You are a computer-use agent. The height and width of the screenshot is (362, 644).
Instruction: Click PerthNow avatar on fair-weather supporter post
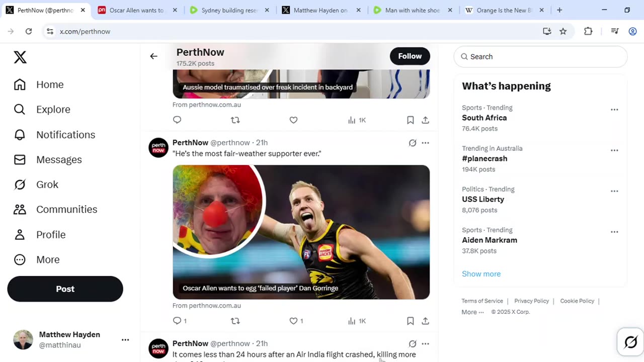click(x=158, y=148)
